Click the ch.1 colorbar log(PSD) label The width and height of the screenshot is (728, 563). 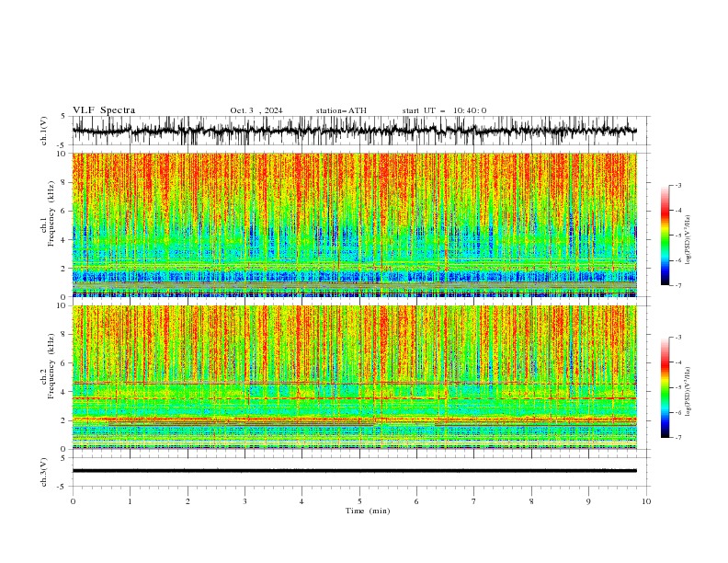click(688, 240)
